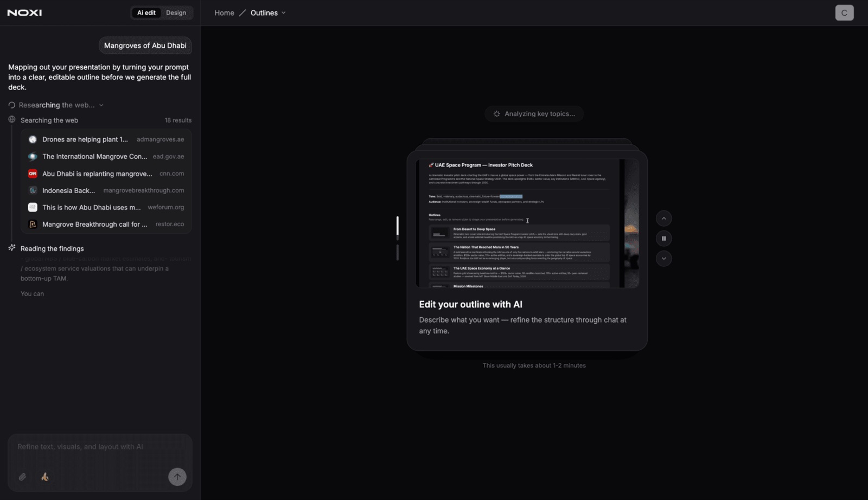Screen dimensions: 868x500
Task: Click the sparkle icon beside Reading the findings
Action: coord(12,247)
